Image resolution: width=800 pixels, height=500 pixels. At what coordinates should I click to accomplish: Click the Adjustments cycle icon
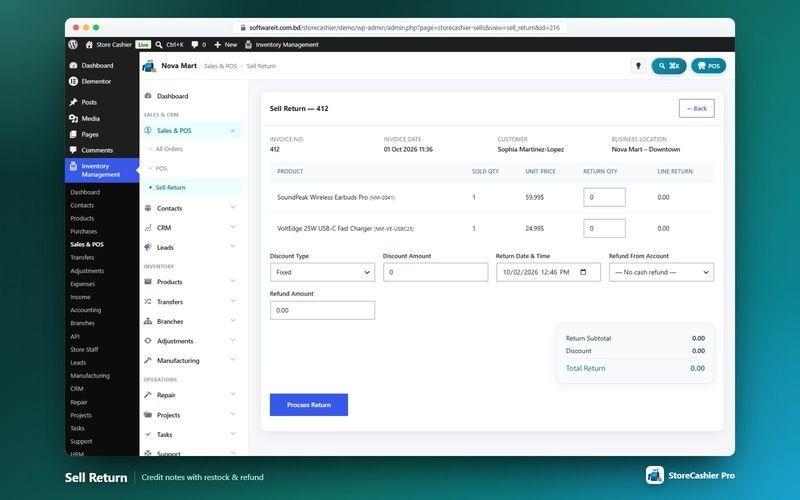click(148, 341)
